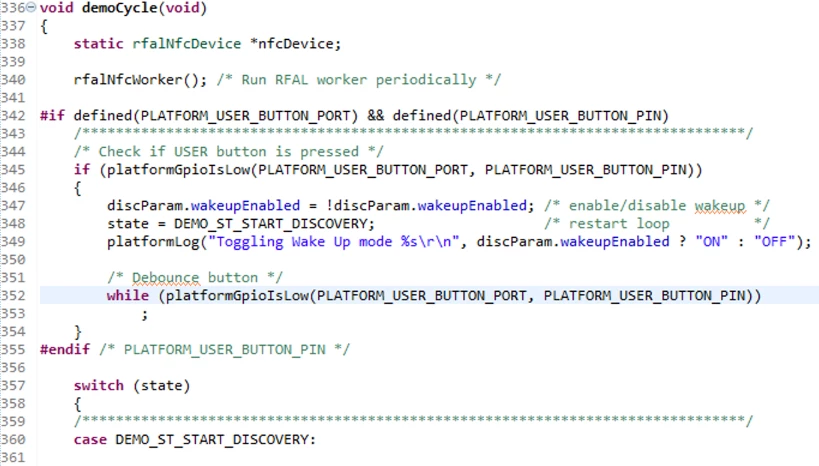Click the #if defined directive line

[354, 116]
